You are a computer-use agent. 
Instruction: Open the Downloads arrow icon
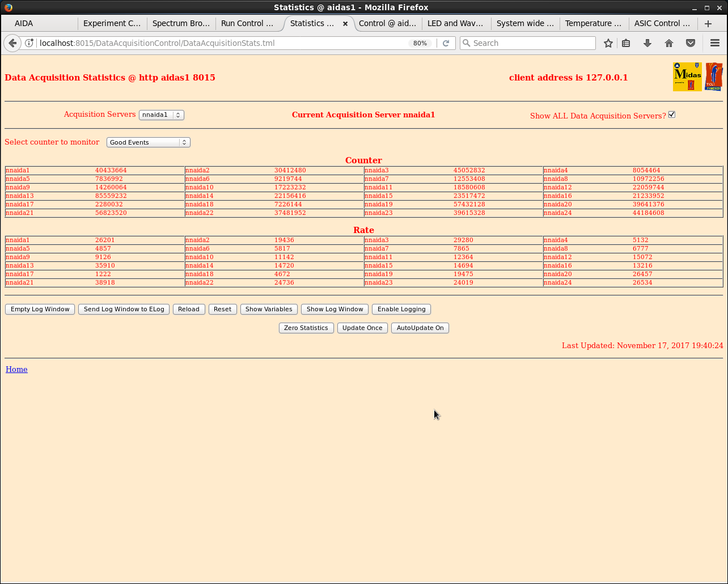[x=647, y=43]
